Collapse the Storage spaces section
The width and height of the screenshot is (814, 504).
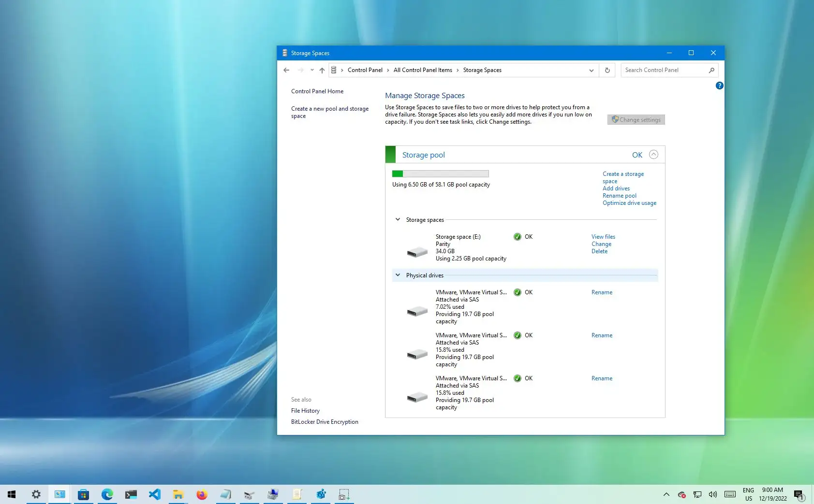tap(398, 219)
